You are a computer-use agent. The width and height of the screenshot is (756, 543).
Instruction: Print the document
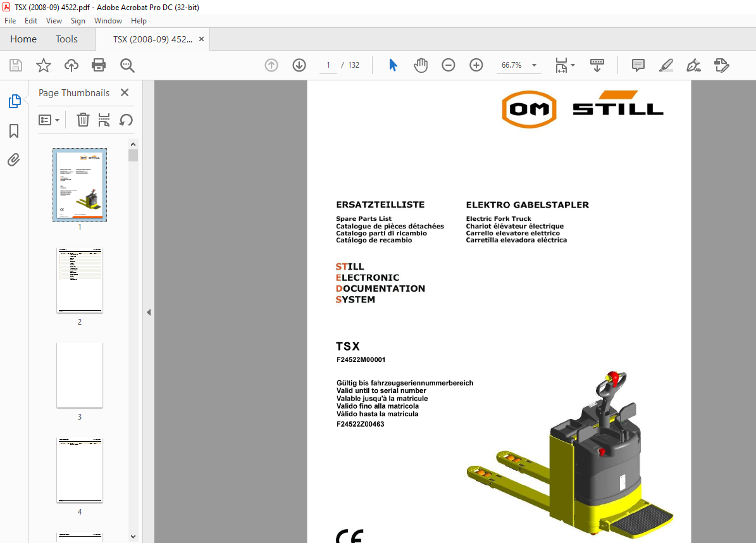click(99, 65)
